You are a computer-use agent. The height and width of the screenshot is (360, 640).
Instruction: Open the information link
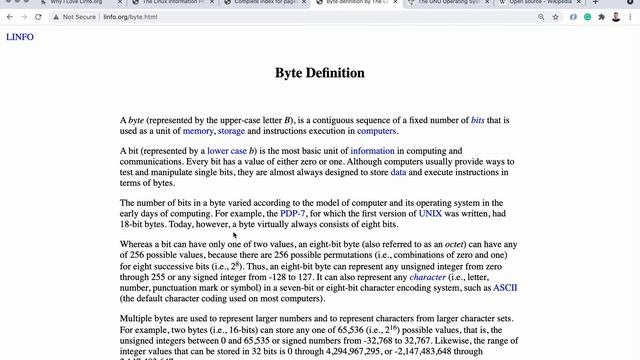pyautogui.click(x=373, y=151)
